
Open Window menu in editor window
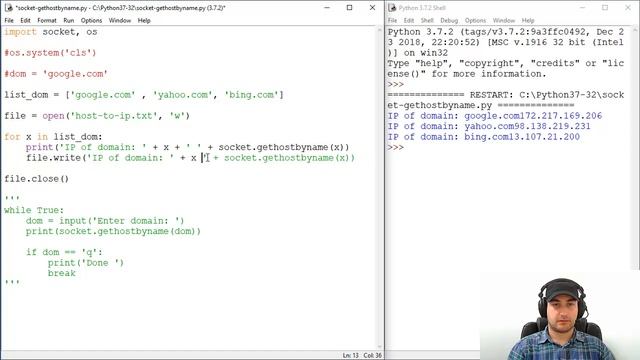click(120, 20)
